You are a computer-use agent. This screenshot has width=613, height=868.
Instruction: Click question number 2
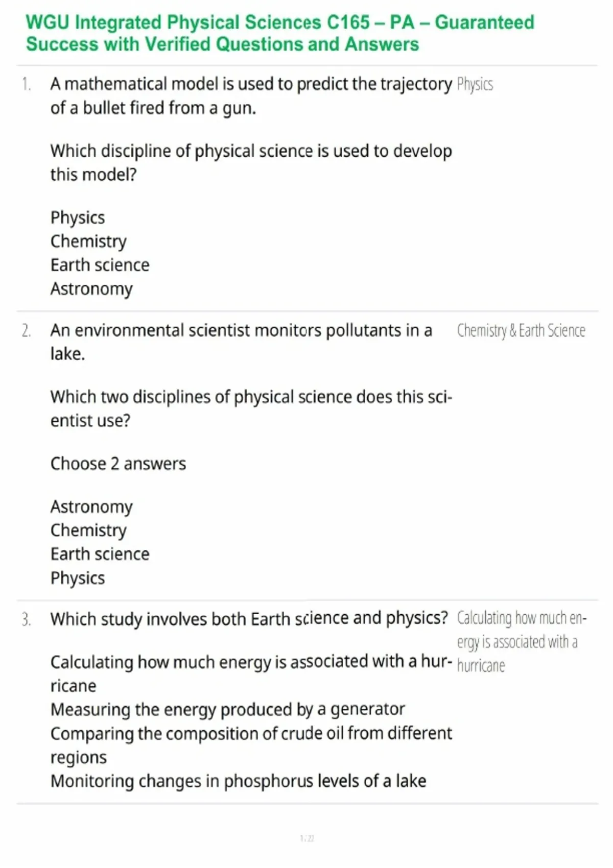(27, 331)
